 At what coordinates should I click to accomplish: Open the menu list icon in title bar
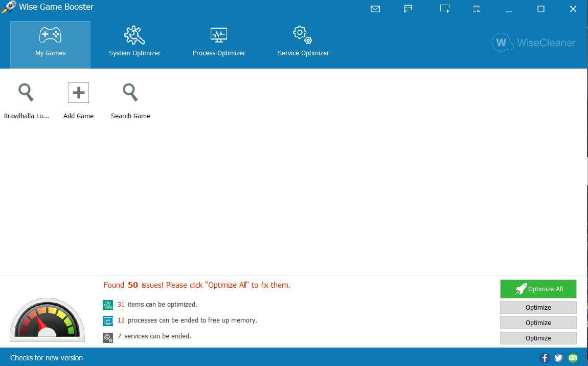476,9
